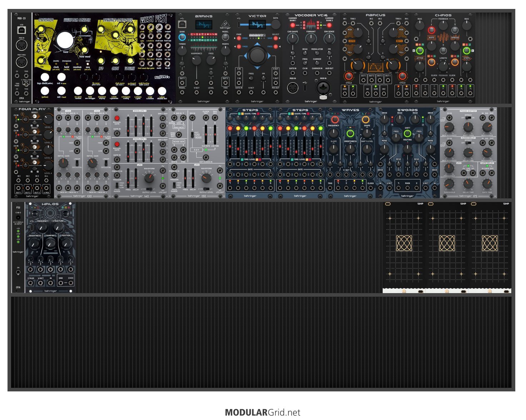Select the TIMBRE knob on Brains
The width and height of the screenshot is (526, 420).
[182, 50]
